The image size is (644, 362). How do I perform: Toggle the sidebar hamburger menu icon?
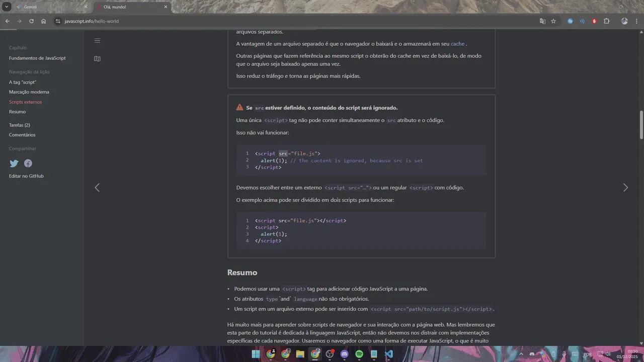97,41
